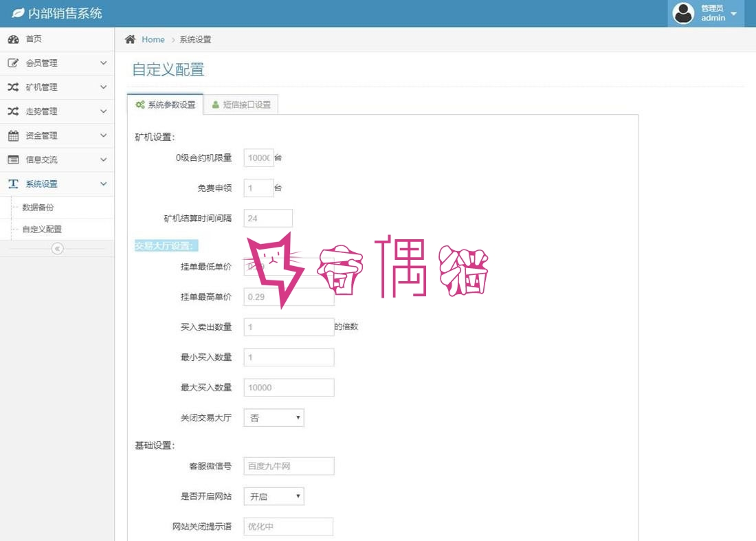Click user icon on 短信接口设置 tab

[216, 104]
